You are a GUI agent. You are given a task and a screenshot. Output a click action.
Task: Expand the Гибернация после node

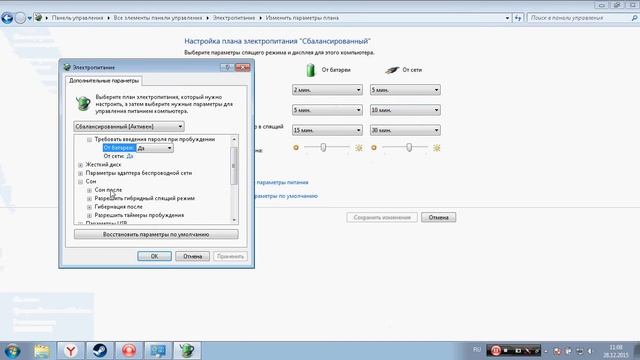pyautogui.click(x=89, y=207)
